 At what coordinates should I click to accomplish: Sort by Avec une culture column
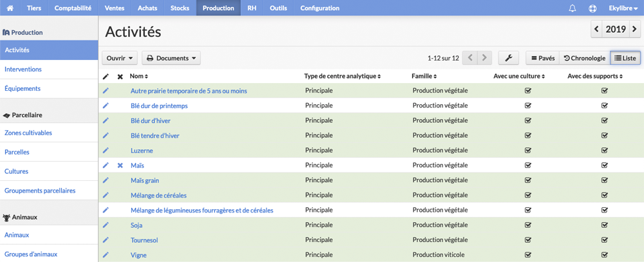[519, 76]
